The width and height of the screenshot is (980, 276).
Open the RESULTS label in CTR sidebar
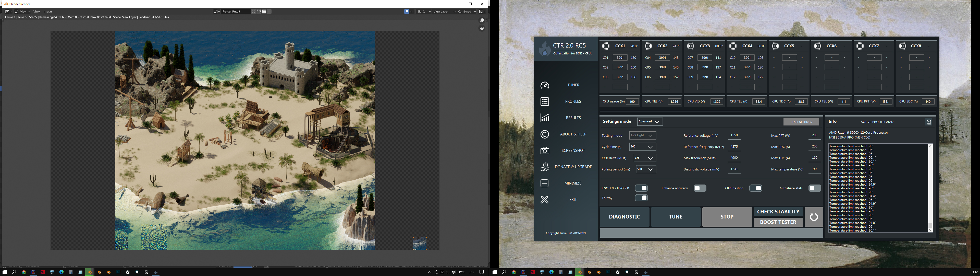[573, 118]
